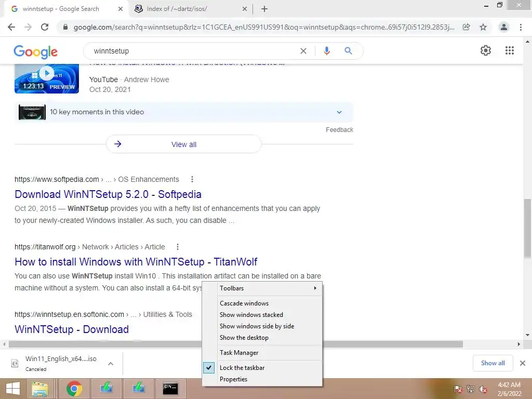The image size is (532, 399).
Task: Open download item options chevron
Action: click(x=111, y=363)
